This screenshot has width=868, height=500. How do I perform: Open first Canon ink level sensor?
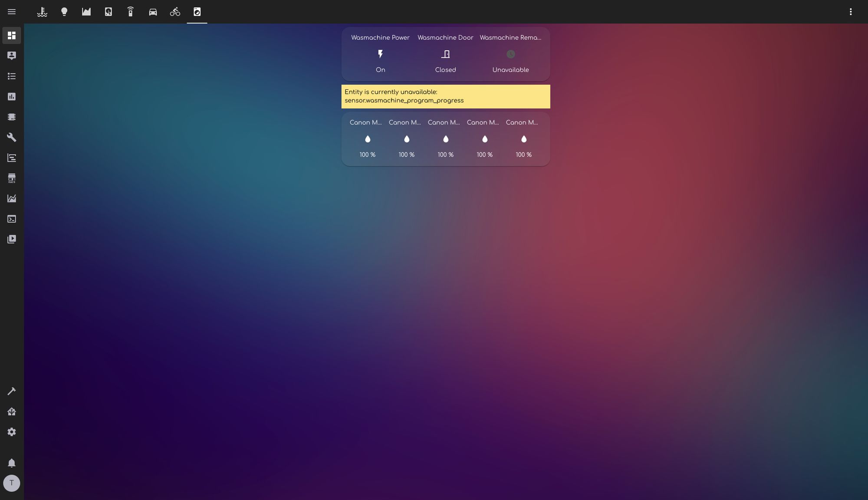tap(367, 139)
